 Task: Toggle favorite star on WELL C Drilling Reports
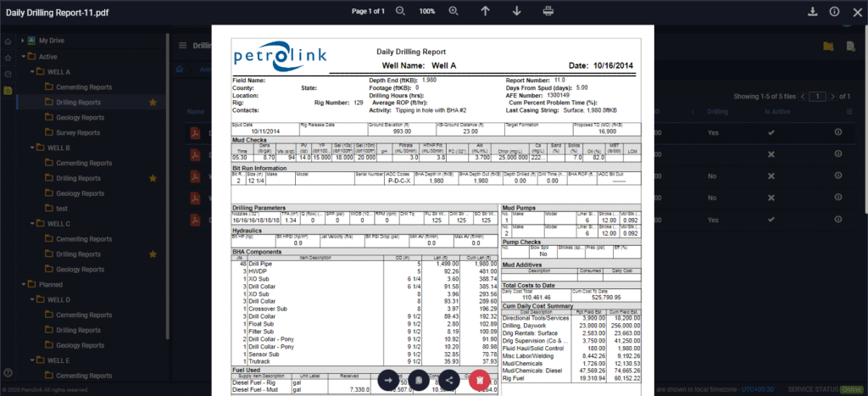point(153,254)
